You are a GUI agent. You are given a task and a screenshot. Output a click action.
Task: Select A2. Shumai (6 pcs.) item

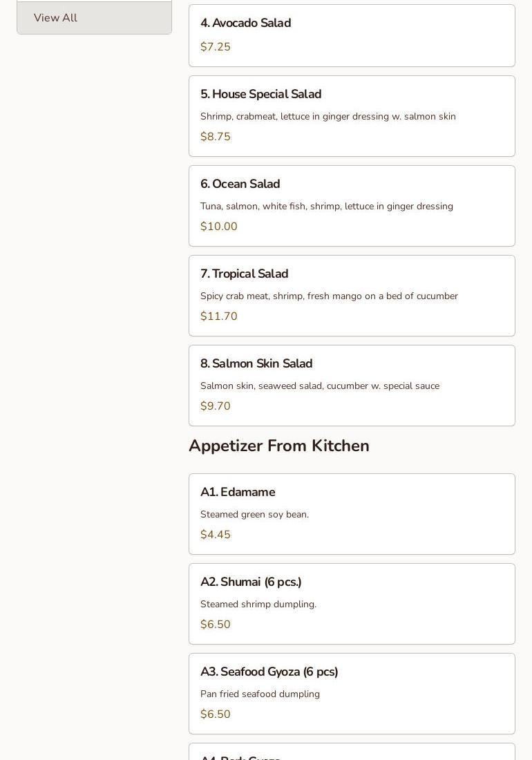pos(251,582)
